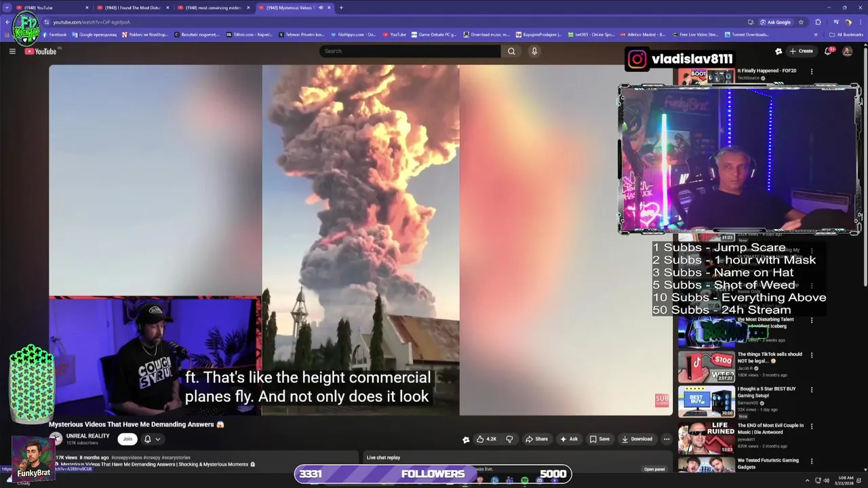The height and width of the screenshot is (488, 868).
Task: Open the notifications bell showing 9+
Action: (x=829, y=51)
